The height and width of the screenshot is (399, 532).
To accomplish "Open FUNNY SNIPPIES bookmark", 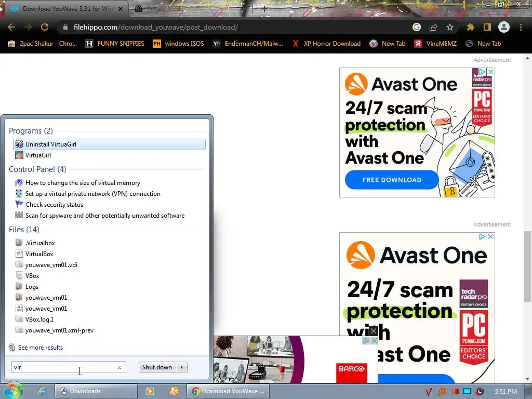I will coord(115,44).
